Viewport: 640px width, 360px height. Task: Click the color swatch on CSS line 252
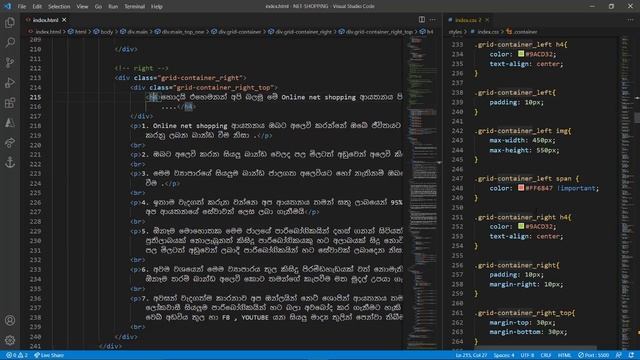point(521,226)
